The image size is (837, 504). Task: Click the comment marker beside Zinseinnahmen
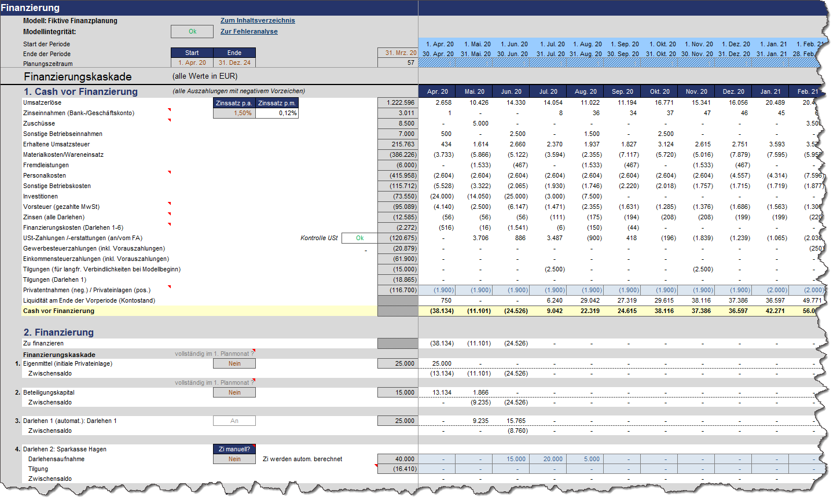(169, 109)
